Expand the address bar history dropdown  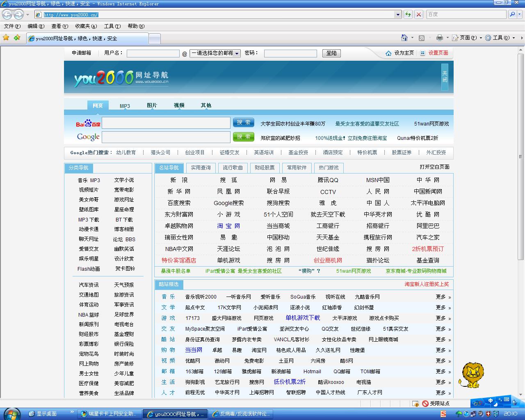tap(397, 15)
